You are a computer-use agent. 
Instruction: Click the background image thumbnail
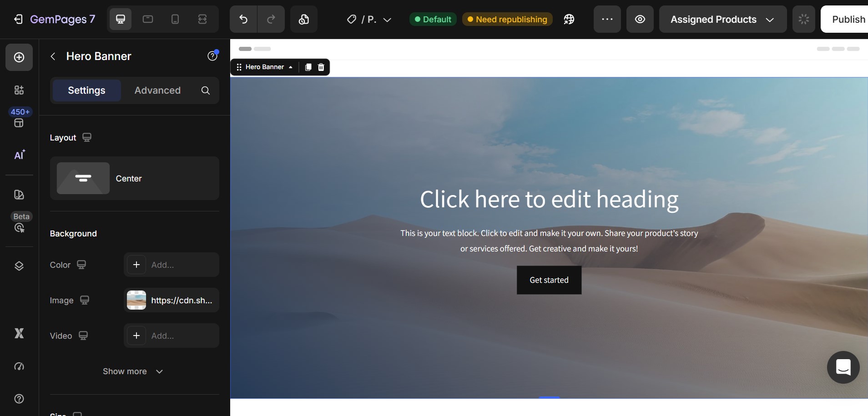(x=136, y=300)
